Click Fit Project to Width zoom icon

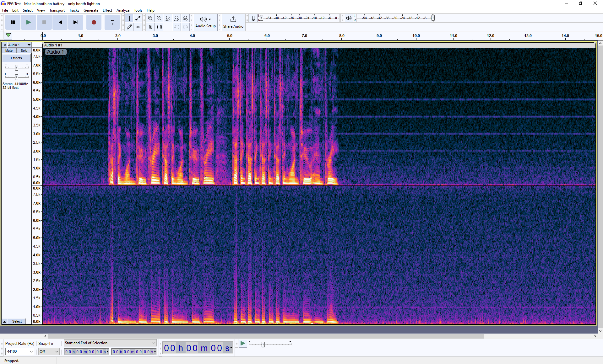[177, 18]
